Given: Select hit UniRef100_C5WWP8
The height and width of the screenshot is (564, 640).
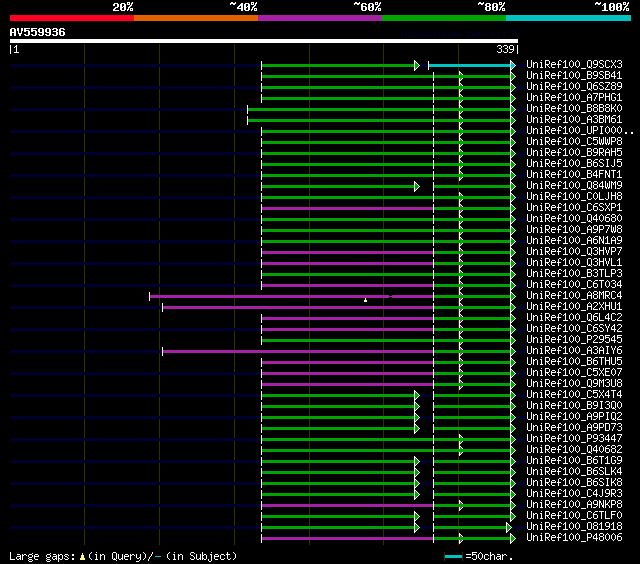Looking at the screenshot, I should 574,142.
